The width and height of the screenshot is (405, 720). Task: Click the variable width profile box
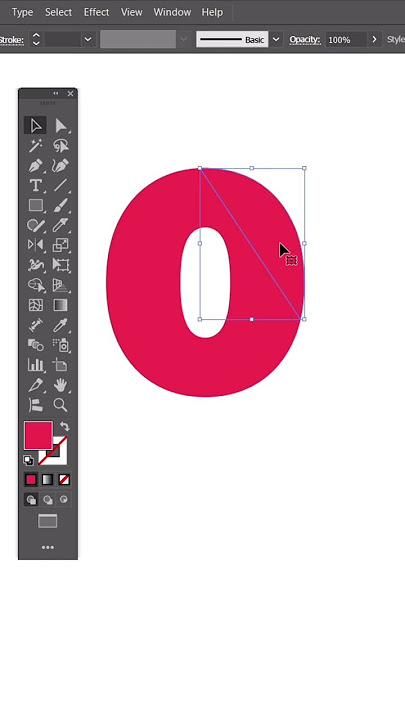(138, 39)
